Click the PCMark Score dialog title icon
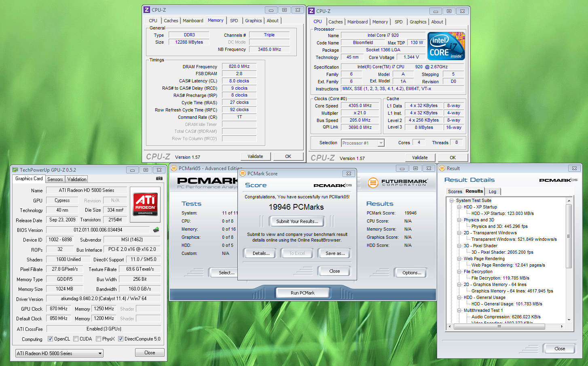 click(243, 173)
